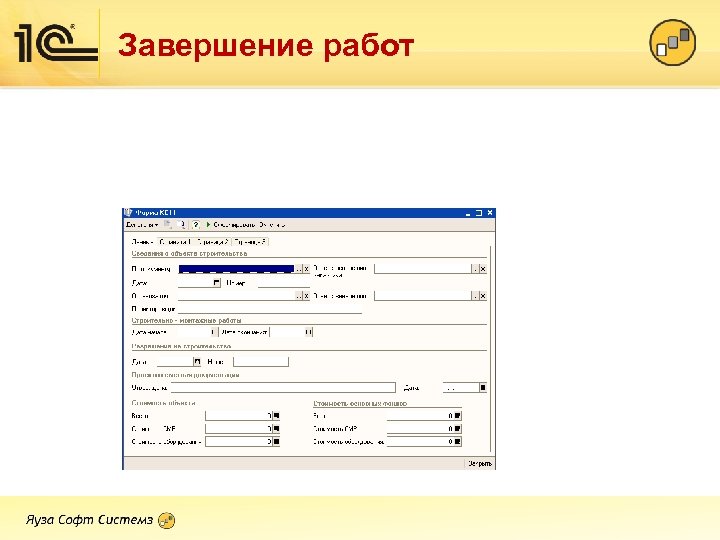The height and width of the screenshot is (540, 720).
Task: Click the Закрыть button
Action: point(480,463)
